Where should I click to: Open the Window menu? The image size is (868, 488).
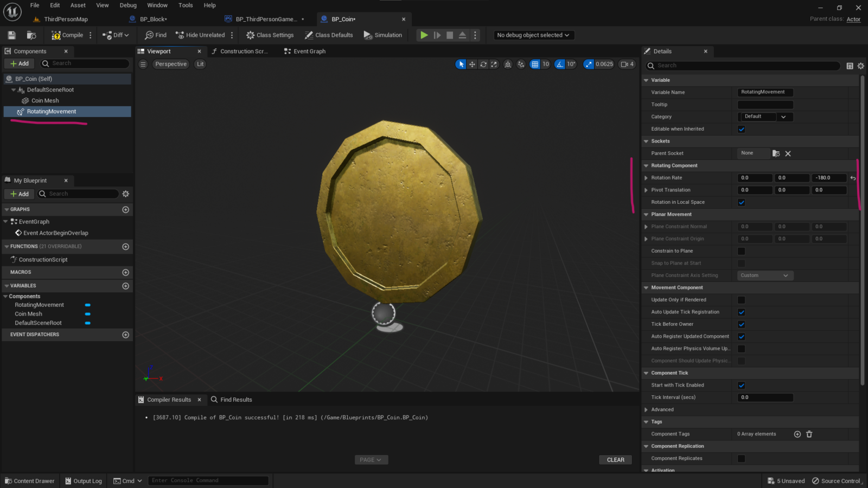coord(157,5)
